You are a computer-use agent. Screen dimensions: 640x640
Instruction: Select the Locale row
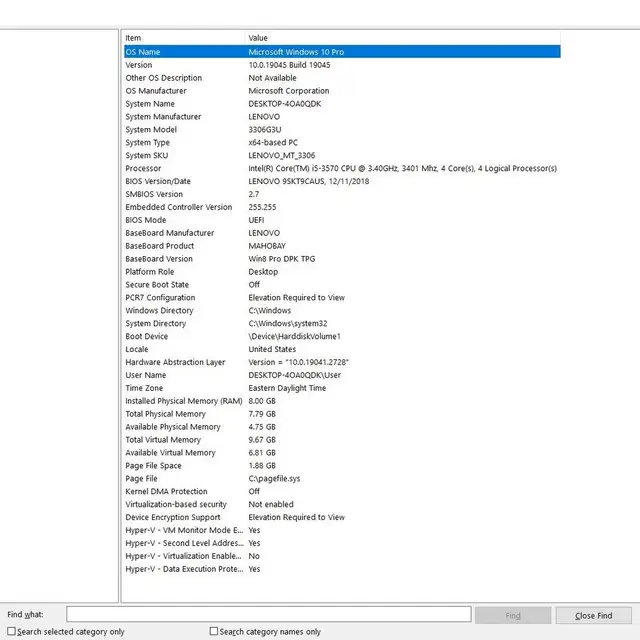(342, 349)
